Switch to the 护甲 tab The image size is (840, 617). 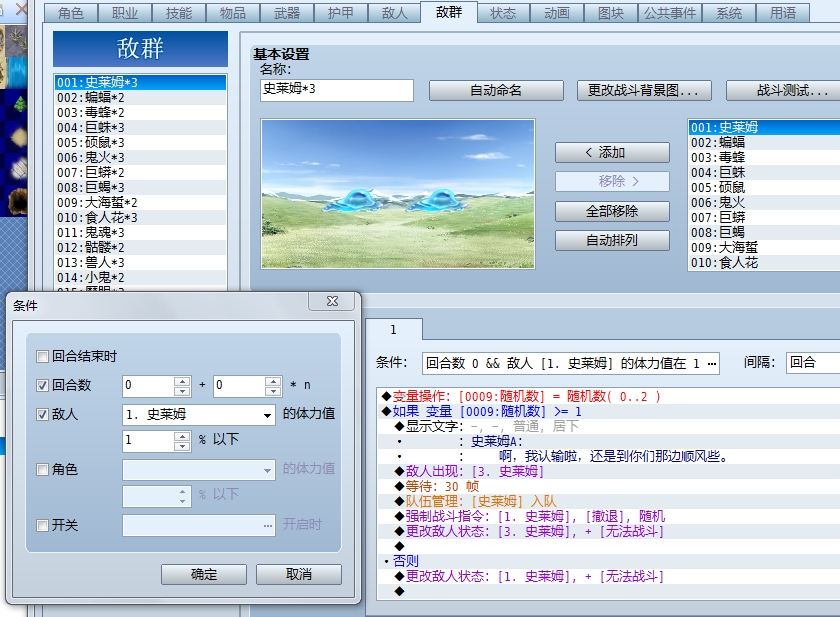point(341,13)
